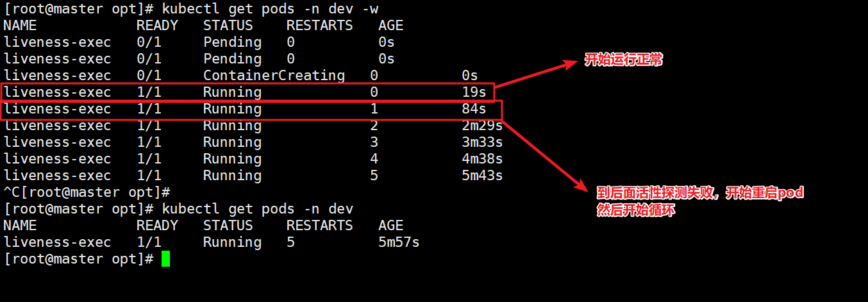Click restart count 0 in the 19s row

pyautogui.click(x=374, y=92)
